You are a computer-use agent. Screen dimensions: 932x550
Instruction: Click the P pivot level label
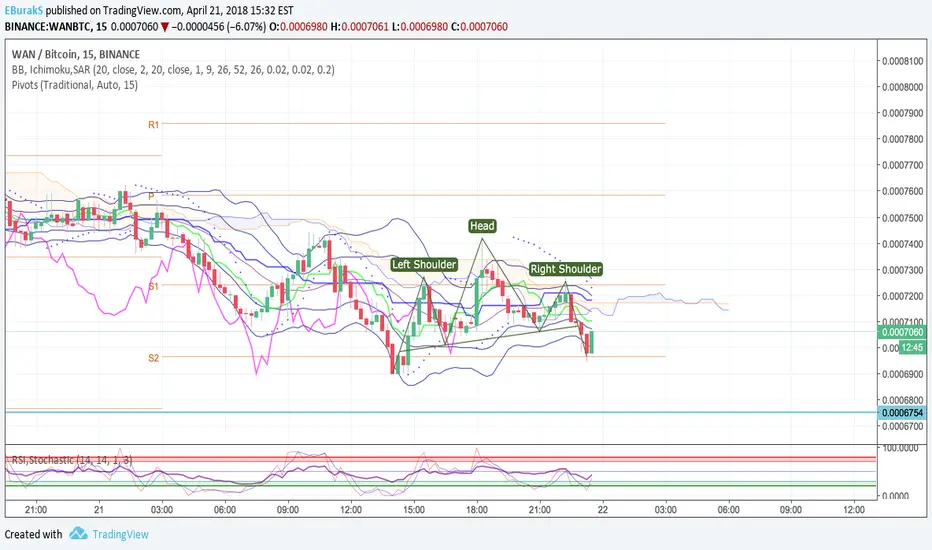[x=151, y=196]
